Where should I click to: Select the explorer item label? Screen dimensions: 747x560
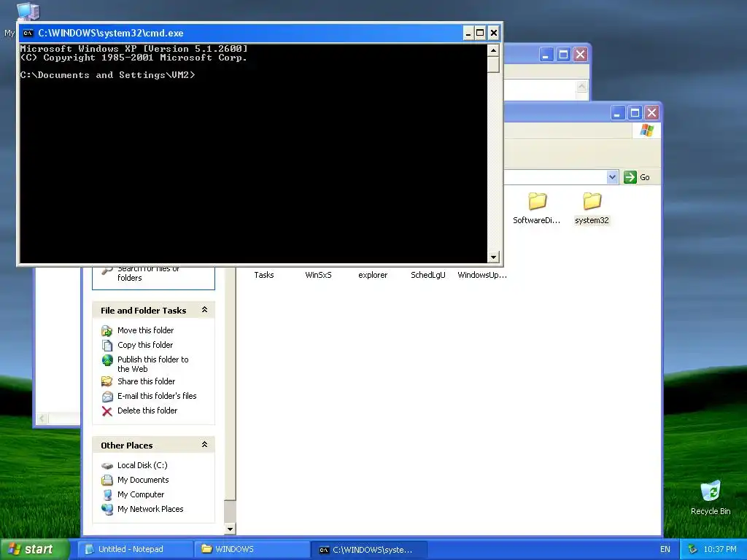coord(373,275)
